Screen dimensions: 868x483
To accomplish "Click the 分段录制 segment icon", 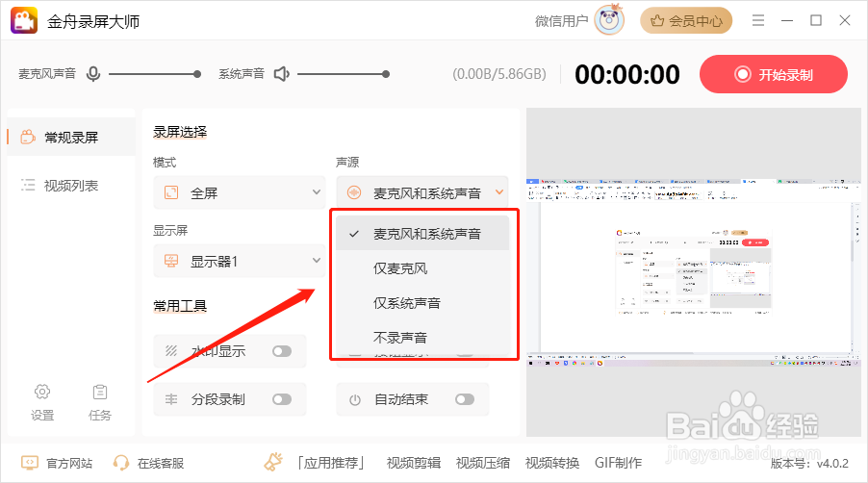I will point(171,399).
